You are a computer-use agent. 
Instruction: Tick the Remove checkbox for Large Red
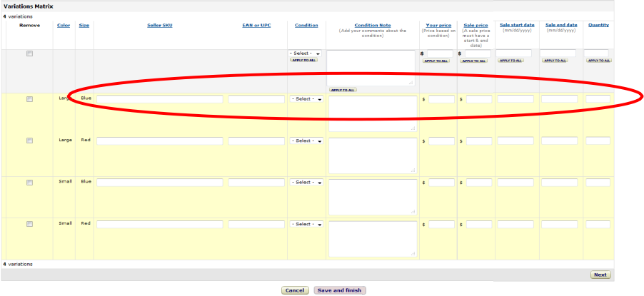29,141
